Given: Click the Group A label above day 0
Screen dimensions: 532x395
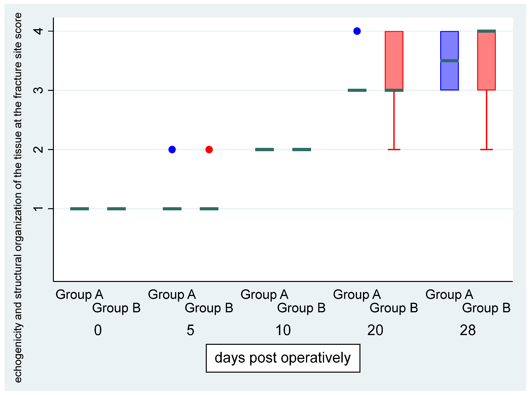Looking at the screenshot, I should pos(79,294).
